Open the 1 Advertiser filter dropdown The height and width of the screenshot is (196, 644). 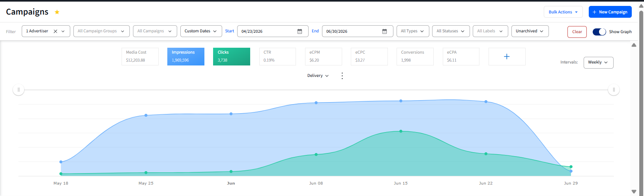point(46,31)
